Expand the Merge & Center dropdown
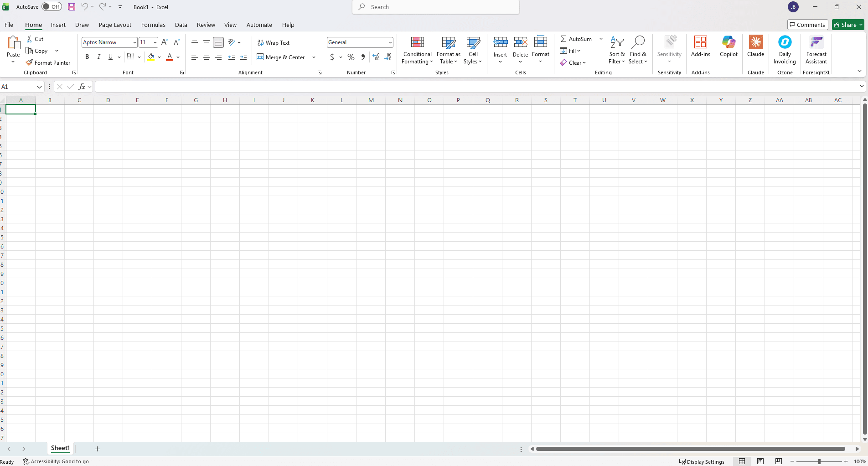 314,57
